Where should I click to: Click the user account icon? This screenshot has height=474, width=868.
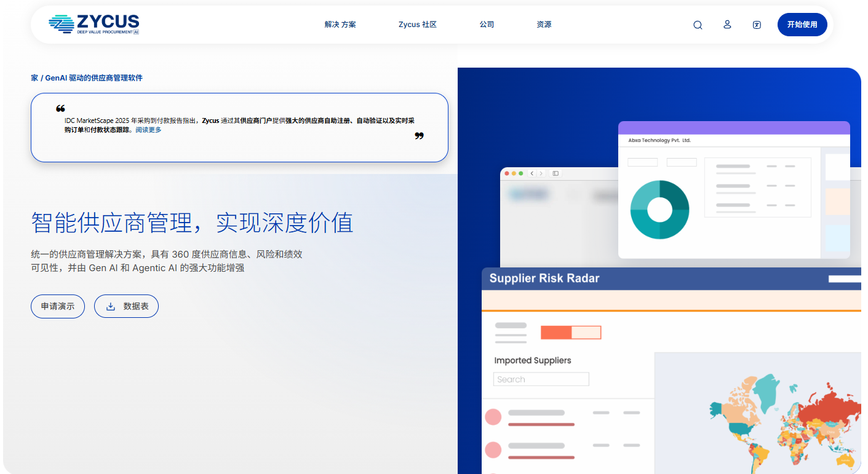pyautogui.click(x=727, y=25)
